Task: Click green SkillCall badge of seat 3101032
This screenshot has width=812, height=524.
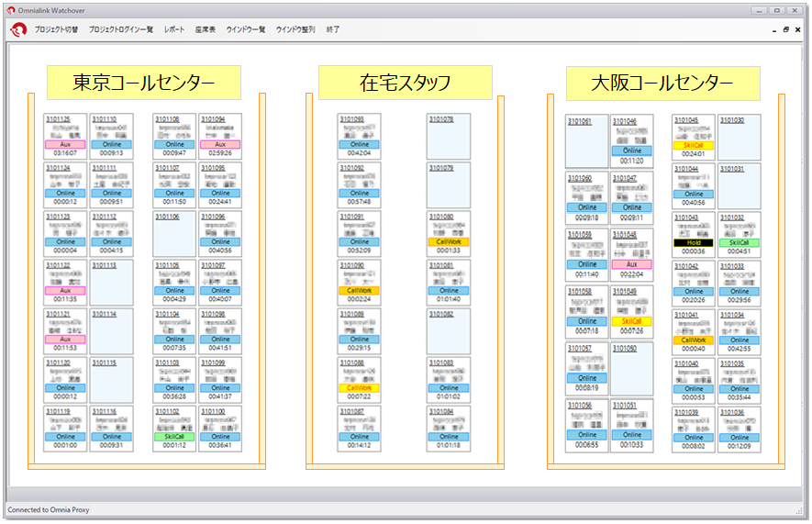Action: coord(740,243)
